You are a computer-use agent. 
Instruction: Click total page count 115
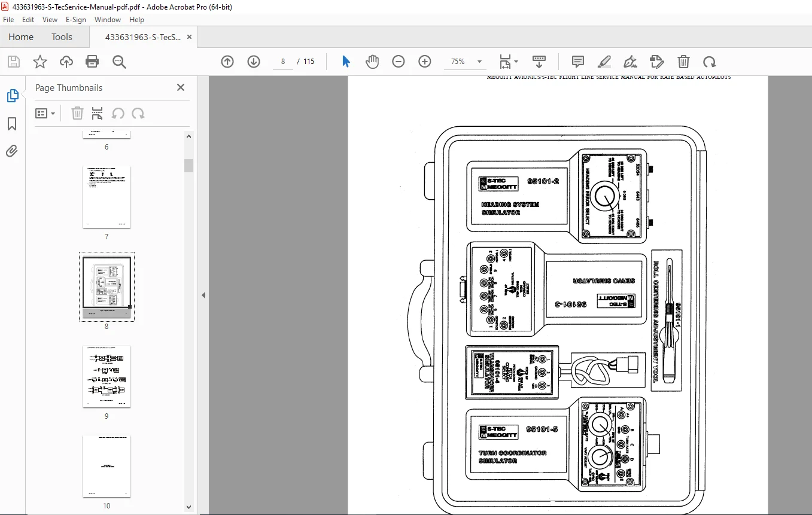coord(309,62)
